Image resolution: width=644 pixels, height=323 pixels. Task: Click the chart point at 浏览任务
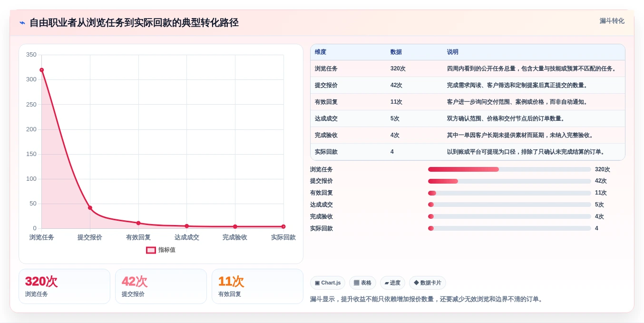tap(41, 70)
